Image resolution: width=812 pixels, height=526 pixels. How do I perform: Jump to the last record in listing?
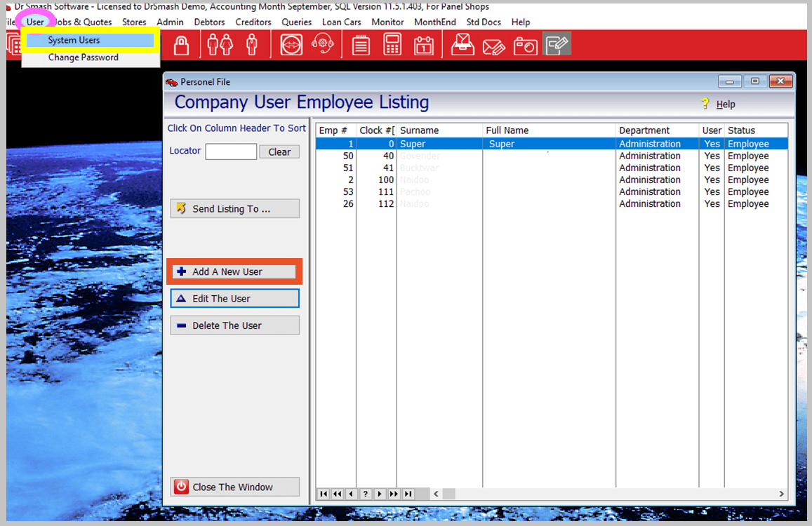click(408, 494)
